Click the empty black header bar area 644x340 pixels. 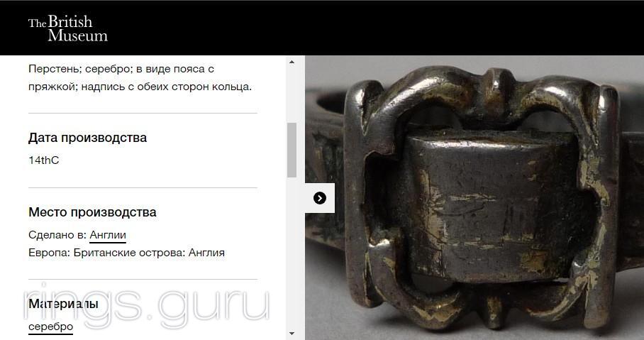(x=370, y=28)
